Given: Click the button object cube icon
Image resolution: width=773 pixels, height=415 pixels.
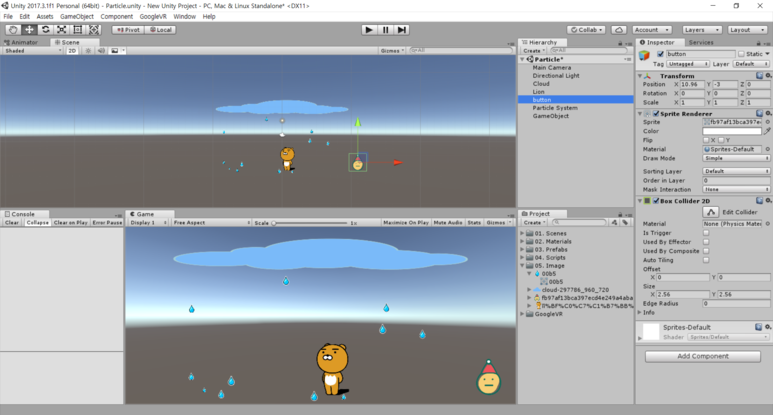Looking at the screenshot, I should coord(644,55).
